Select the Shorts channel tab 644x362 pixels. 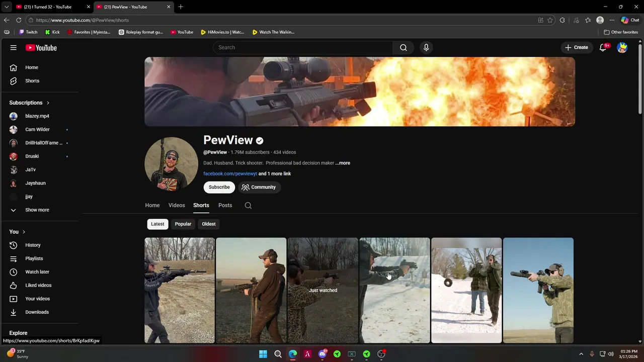click(x=201, y=205)
